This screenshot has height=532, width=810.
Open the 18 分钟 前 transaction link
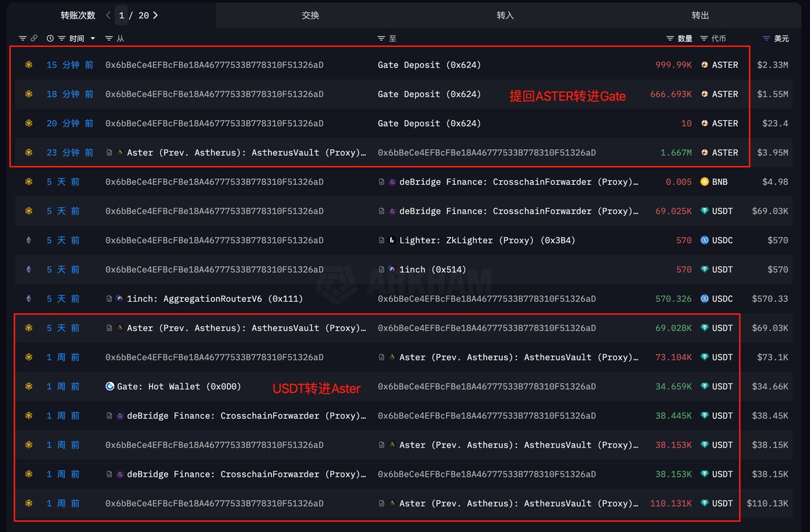coord(70,94)
